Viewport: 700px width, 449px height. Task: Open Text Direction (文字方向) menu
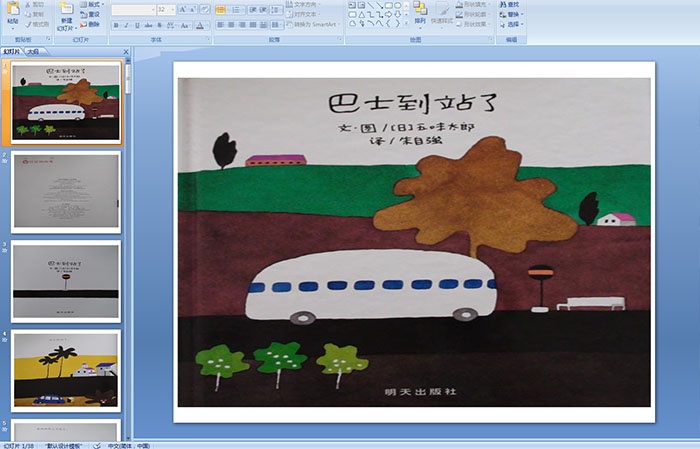tap(303, 4)
